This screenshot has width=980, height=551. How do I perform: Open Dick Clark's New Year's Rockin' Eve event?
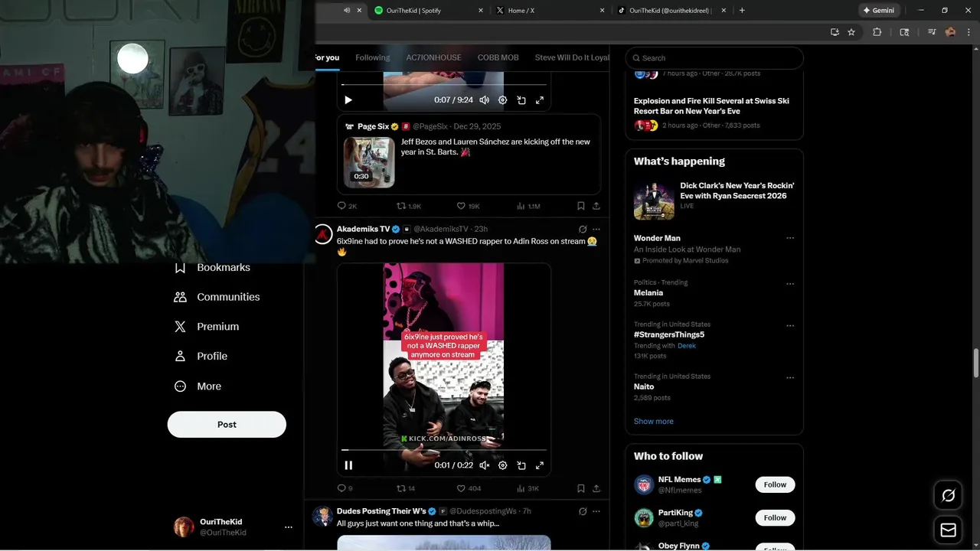tap(714, 201)
